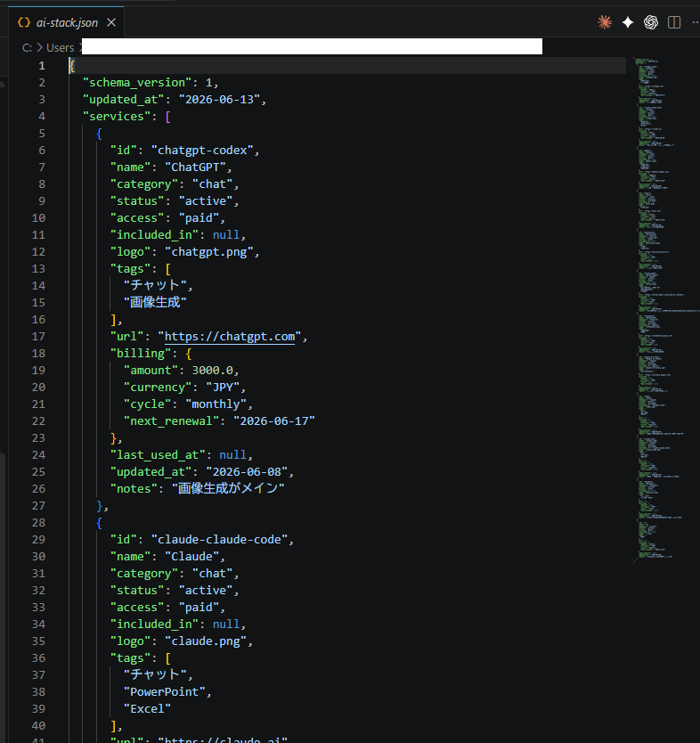Click the "monthly" cycle value

(216, 404)
